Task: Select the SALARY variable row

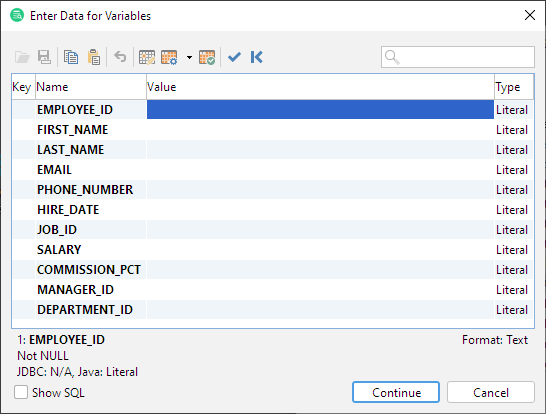Action: [273, 250]
